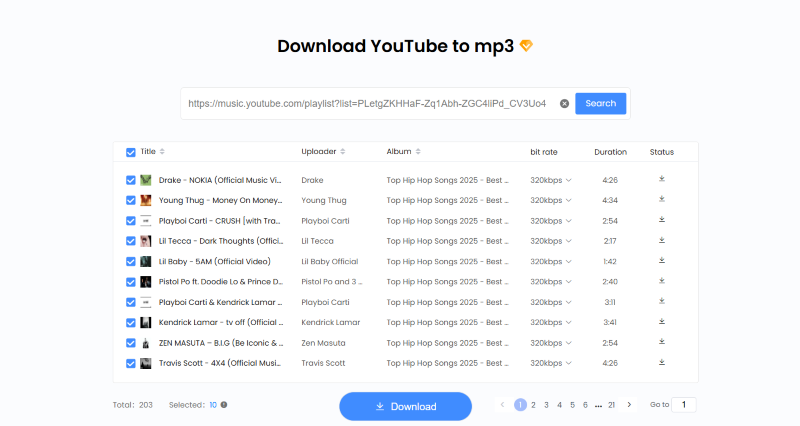
Task: Click download icon for Lil Baby 5AM row
Action: click(x=662, y=261)
